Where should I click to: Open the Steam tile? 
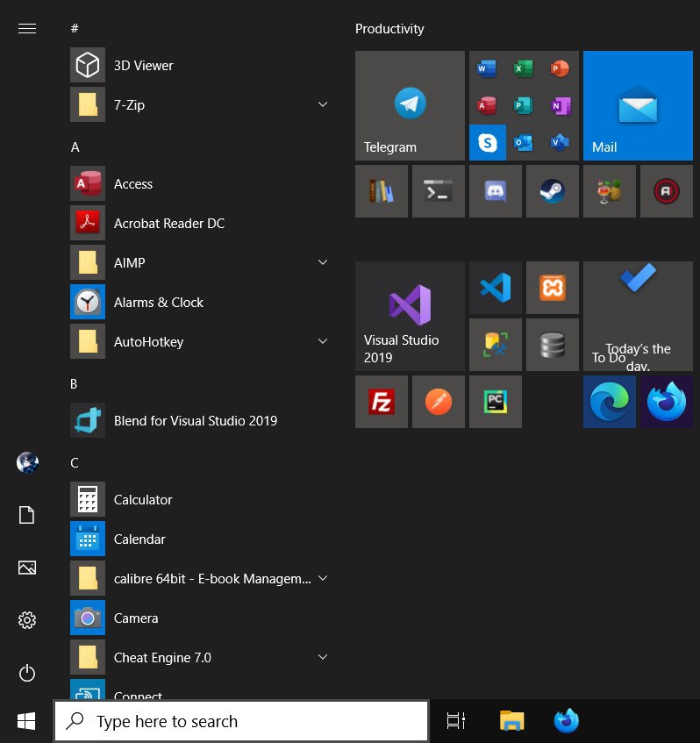click(552, 191)
